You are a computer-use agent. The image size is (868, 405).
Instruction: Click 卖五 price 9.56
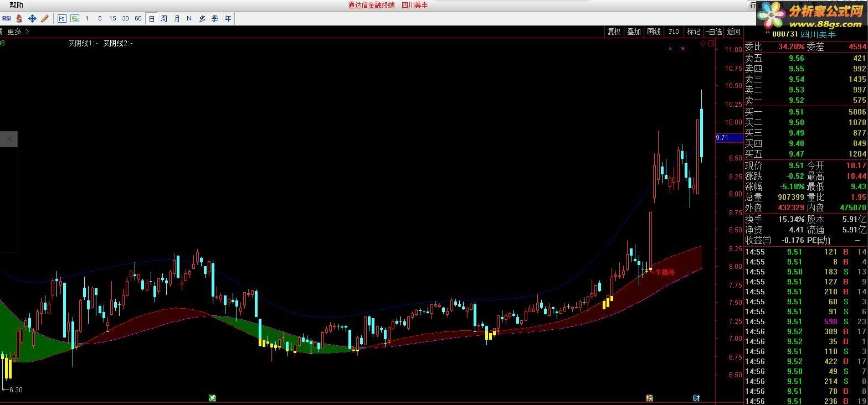coord(796,58)
